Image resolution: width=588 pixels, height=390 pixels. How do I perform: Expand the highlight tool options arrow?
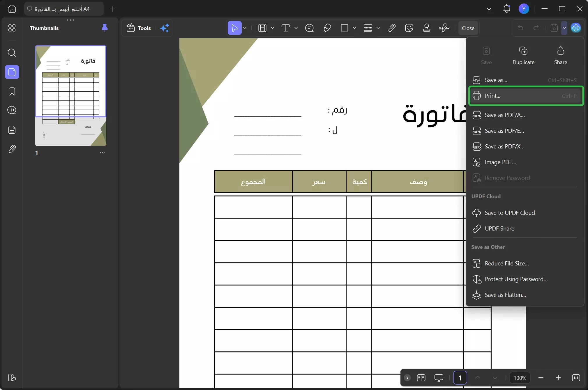pos(272,28)
